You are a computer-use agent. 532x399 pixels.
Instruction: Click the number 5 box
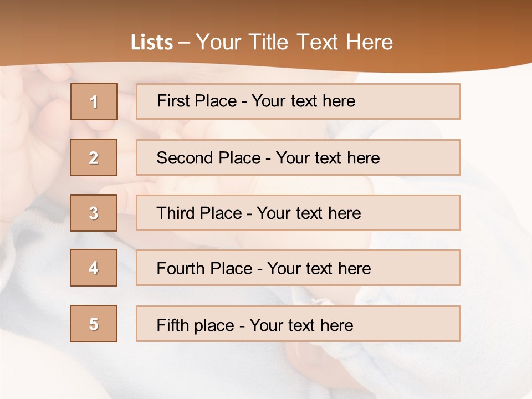coord(94,324)
